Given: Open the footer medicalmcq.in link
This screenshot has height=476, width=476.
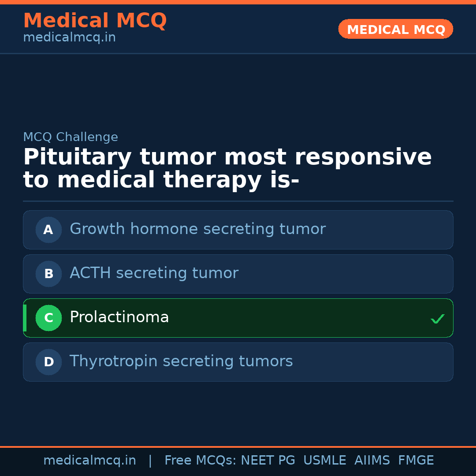Looking at the screenshot, I should (x=89, y=461).
